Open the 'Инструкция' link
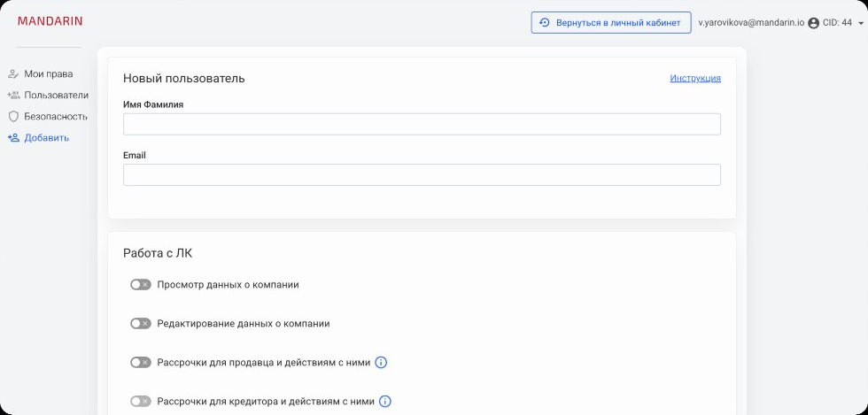The image size is (868, 415). click(694, 78)
